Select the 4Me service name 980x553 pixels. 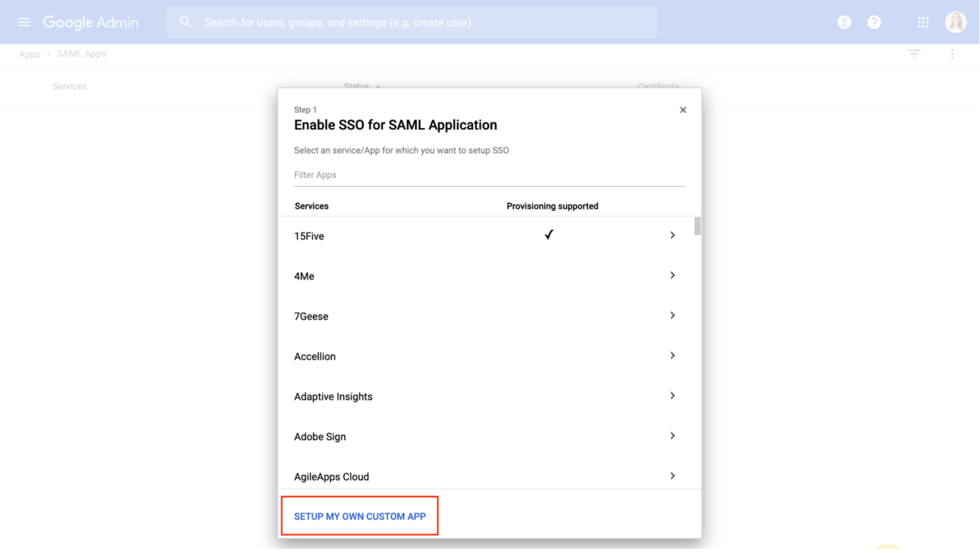pyautogui.click(x=304, y=276)
